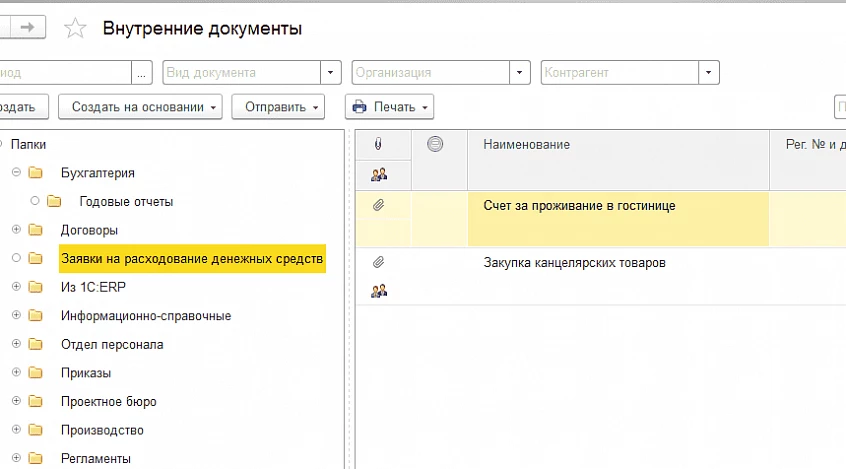Expand the Отдел персонала folder
Image resolution: width=846 pixels, height=469 pixels.
coord(16,344)
